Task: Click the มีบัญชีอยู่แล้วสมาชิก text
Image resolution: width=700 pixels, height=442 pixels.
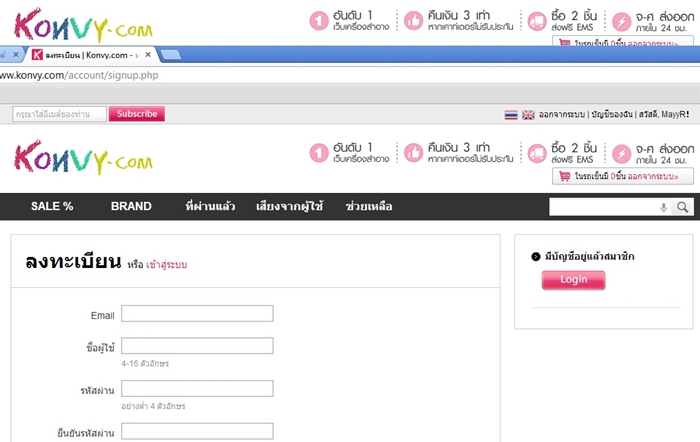Action: 589,256
